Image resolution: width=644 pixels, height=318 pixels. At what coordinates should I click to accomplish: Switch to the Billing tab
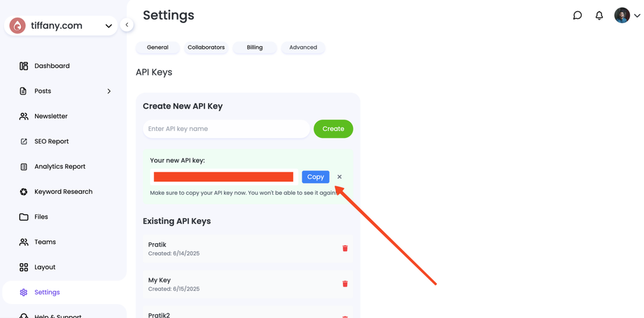[255, 48]
